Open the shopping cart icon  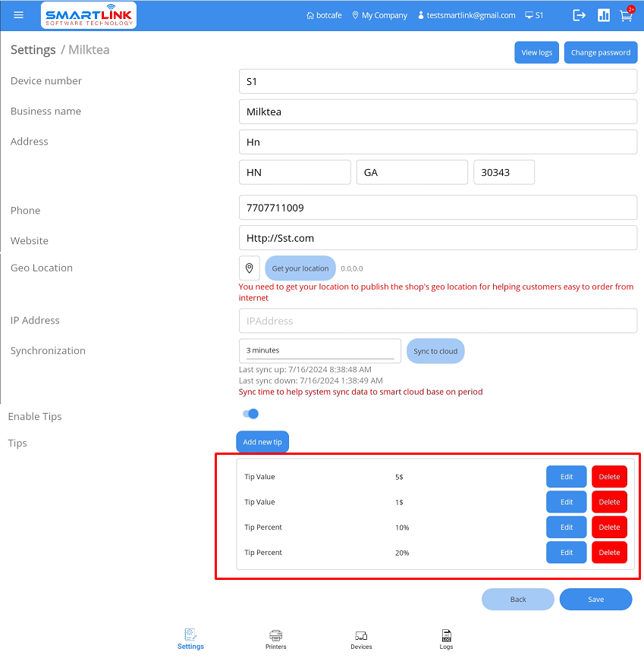626,15
